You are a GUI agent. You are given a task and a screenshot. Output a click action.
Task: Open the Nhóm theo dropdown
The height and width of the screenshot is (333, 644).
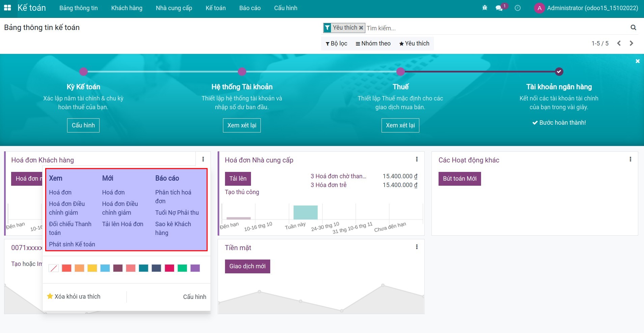(373, 43)
